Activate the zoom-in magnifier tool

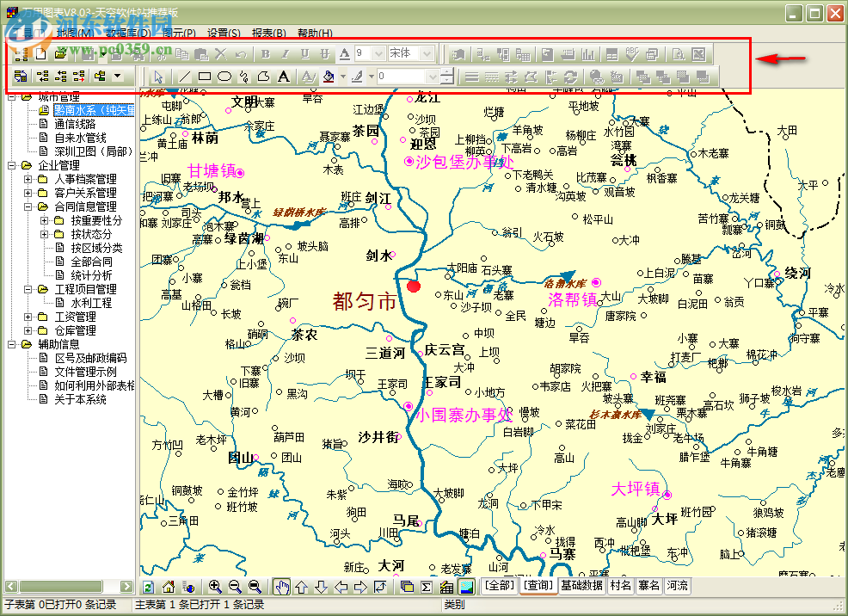point(215,586)
